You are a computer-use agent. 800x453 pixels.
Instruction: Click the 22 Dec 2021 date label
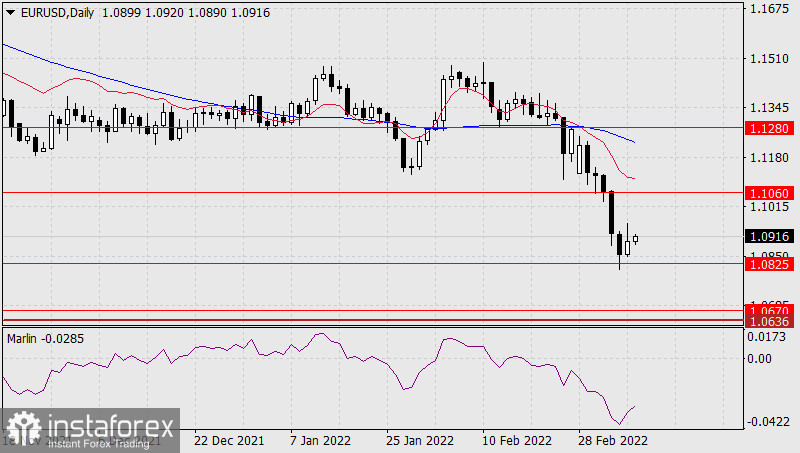(229, 440)
